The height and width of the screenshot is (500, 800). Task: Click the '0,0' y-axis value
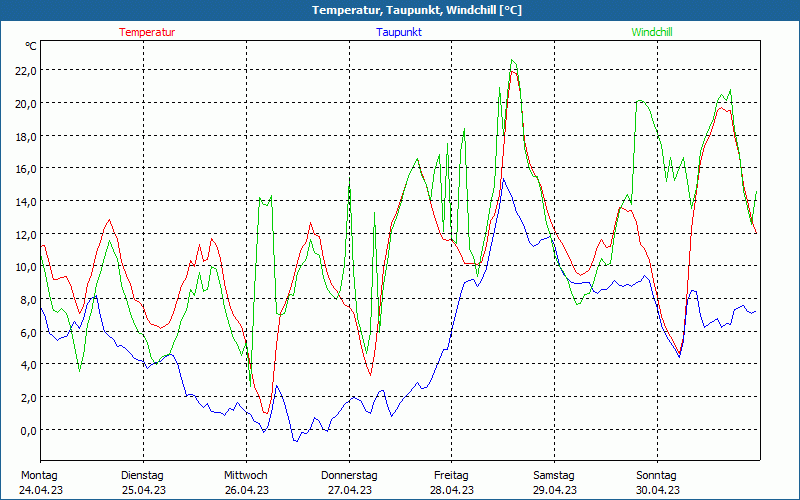[28, 431]
